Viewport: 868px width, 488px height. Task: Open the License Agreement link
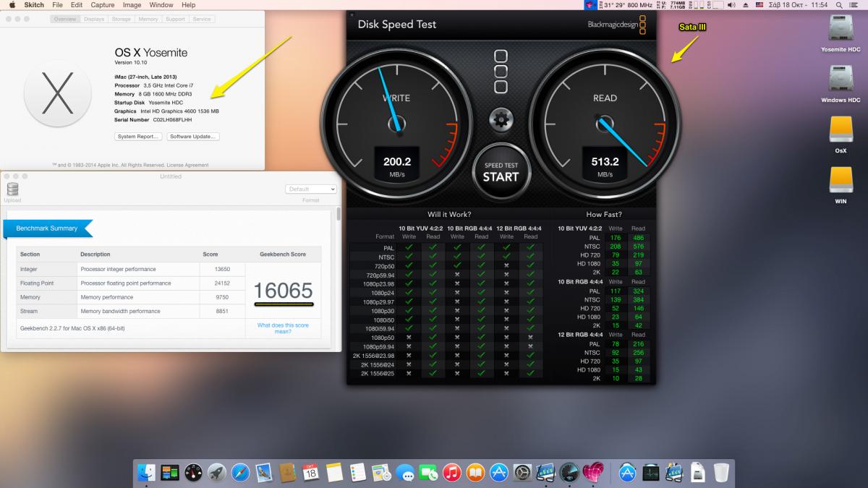coord(188,165)
